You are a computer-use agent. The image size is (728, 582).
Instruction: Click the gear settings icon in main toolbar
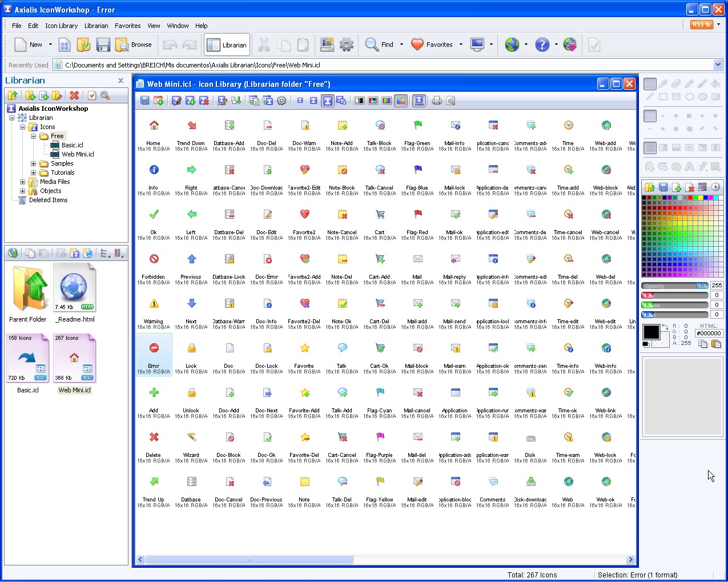pos(347,45)
